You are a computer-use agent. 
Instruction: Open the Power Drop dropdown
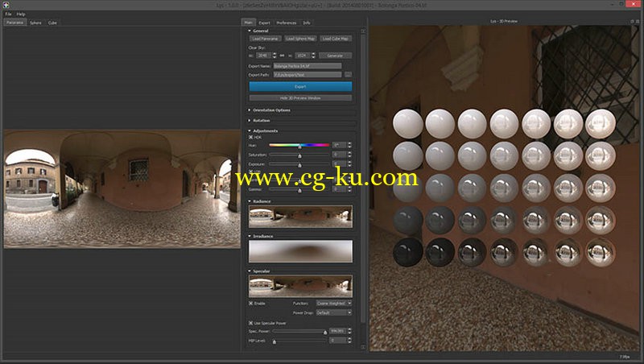click(x=334, y=312)
